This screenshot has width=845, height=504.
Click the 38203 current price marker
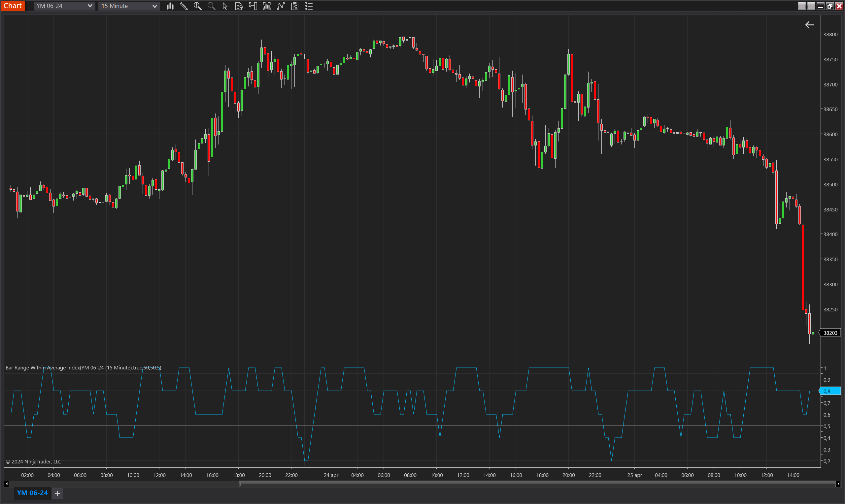pos(830,333)
